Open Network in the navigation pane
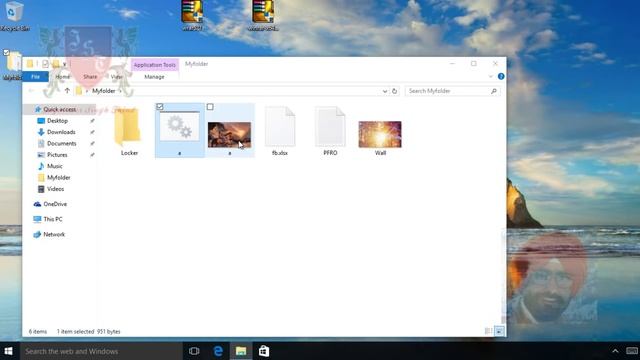This screenshot has width=640, height=360. [x=54, y=234]
